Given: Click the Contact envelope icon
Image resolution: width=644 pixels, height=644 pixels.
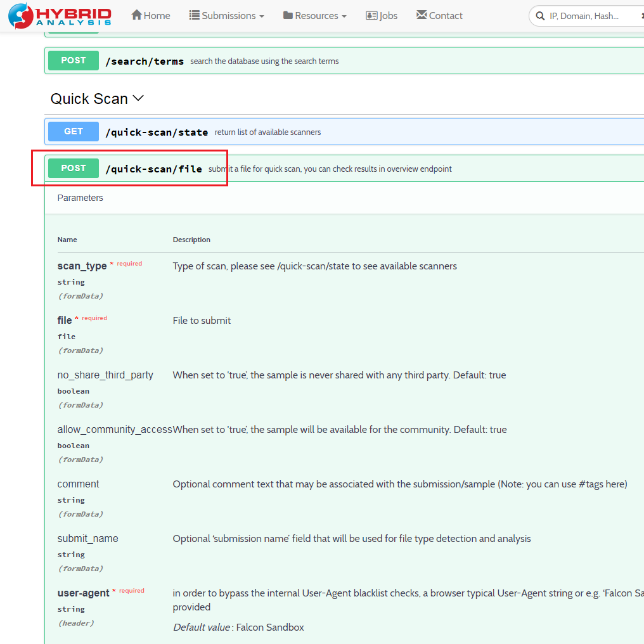Looking at the screenshot, I should click(x=422, y=15).
